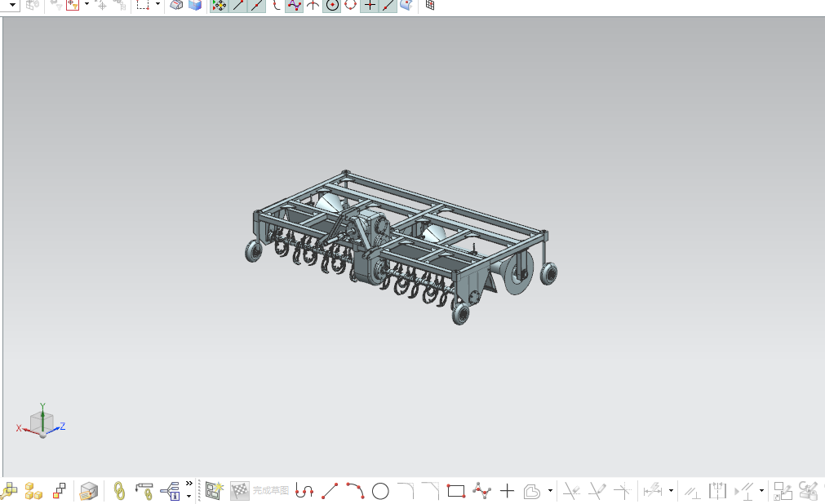The height and width of the screenshot is (504, 825).
Task: Toggle Point on Curve snapping
Action: coord(388,5)
